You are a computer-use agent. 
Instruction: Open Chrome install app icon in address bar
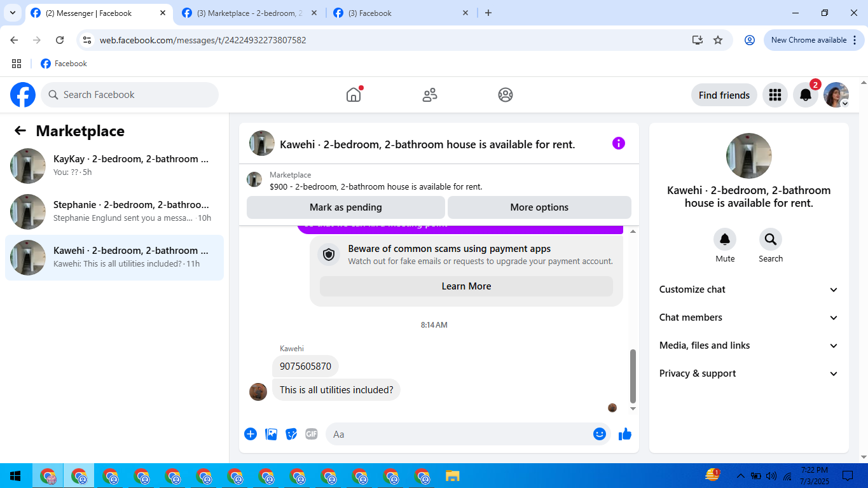698,40
